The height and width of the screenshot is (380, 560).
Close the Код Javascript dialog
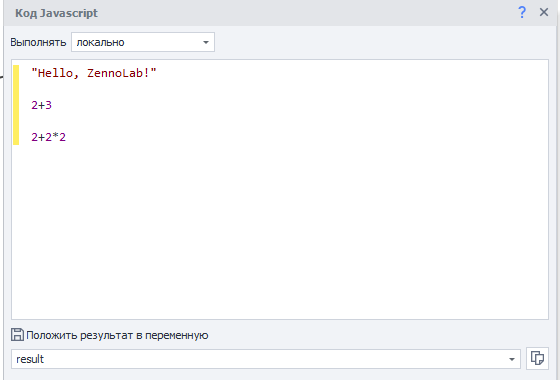tap(544, 12)
